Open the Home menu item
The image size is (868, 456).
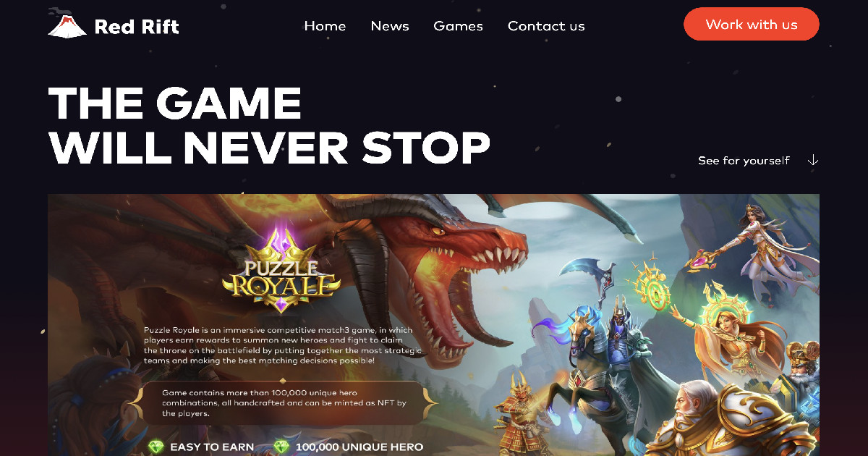325,26
